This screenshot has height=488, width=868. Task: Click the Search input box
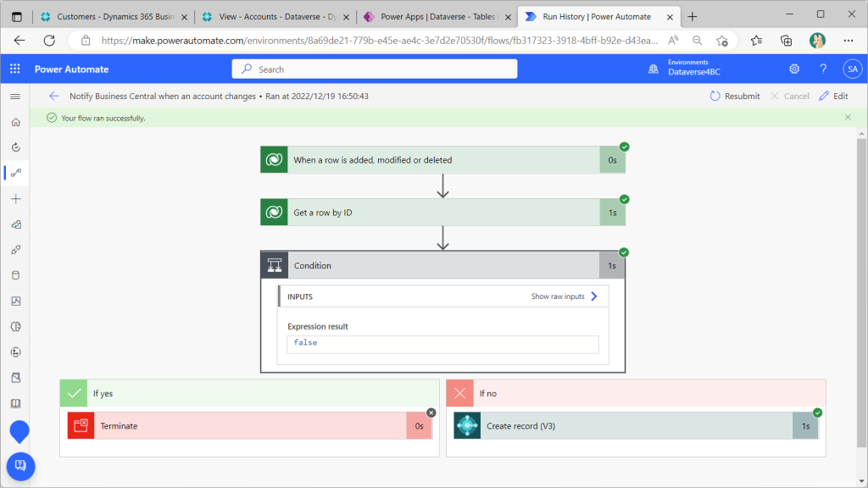375,69
